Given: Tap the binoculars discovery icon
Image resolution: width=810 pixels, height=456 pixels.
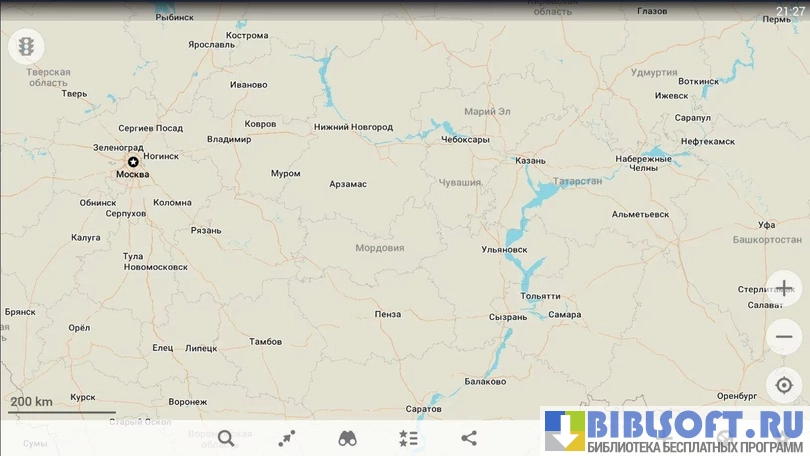Looking at the screenshot, I should point(347,438).
